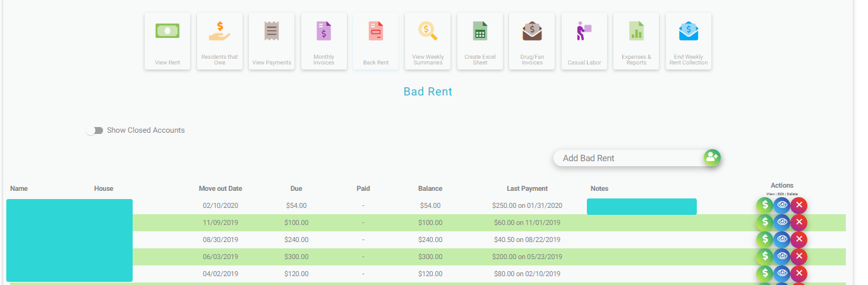This screenshot has height=285, width=868.
Task: Click last payment $80.00 on 02/10/2019
Action: pos(527,274)
